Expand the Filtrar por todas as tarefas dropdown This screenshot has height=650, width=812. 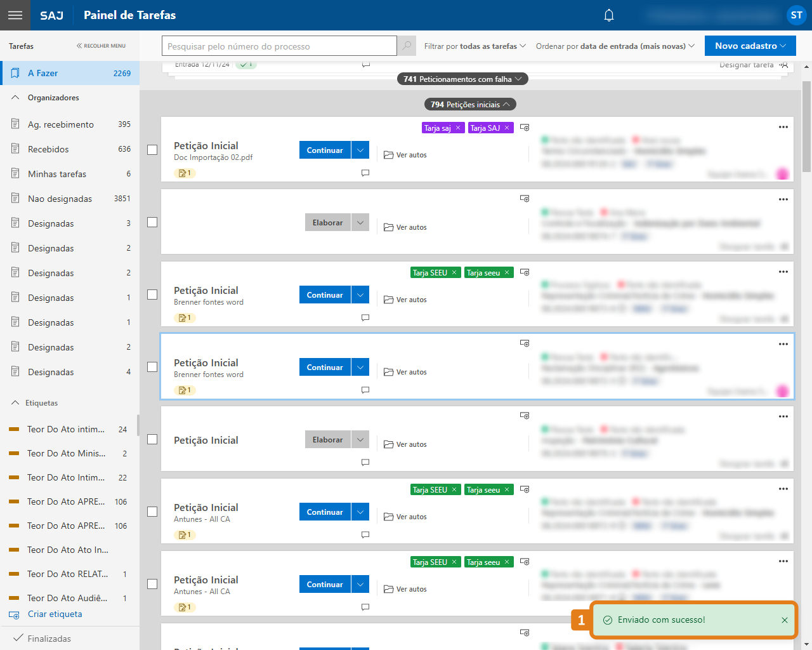click(x=475, y=46)
